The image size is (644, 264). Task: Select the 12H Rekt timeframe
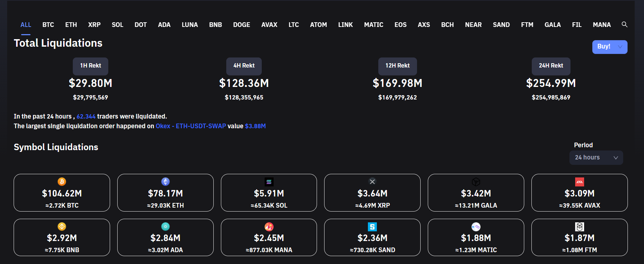coord(397,66)
